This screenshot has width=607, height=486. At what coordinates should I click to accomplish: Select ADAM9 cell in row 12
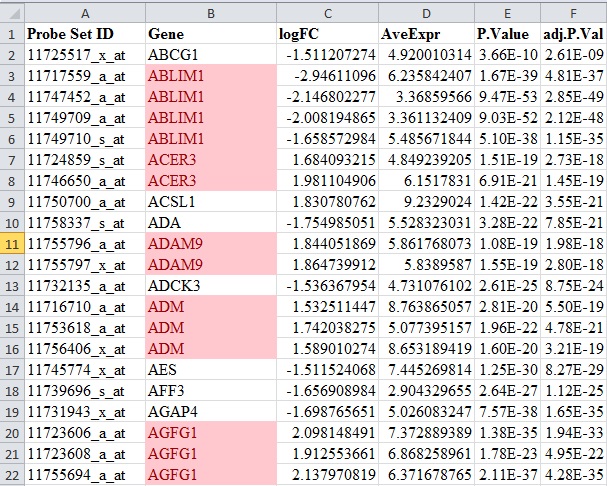tap(211, 265)
